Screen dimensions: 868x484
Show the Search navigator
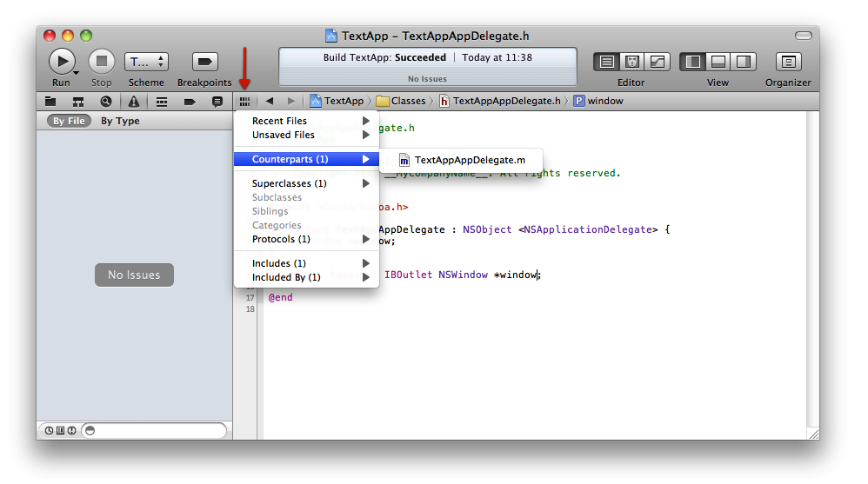tap(106, 101)
